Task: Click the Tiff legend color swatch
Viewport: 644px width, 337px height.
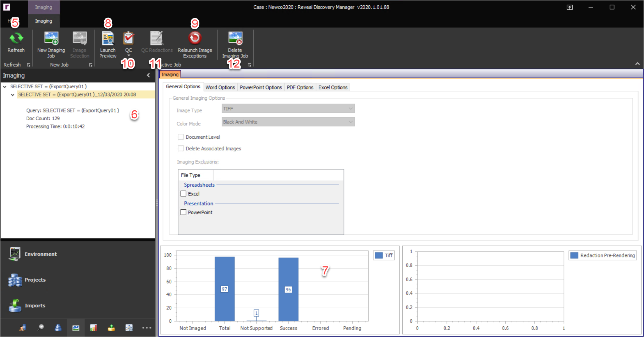Action: (379, 255)
